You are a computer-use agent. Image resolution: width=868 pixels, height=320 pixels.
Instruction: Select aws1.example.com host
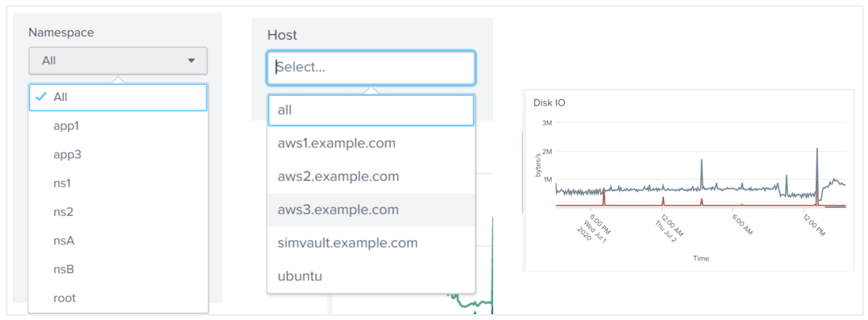[337, 143]
